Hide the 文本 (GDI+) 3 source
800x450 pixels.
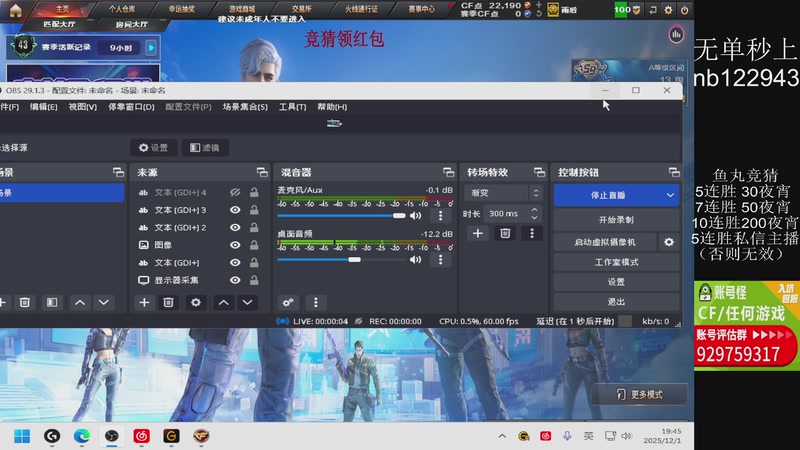235,210
